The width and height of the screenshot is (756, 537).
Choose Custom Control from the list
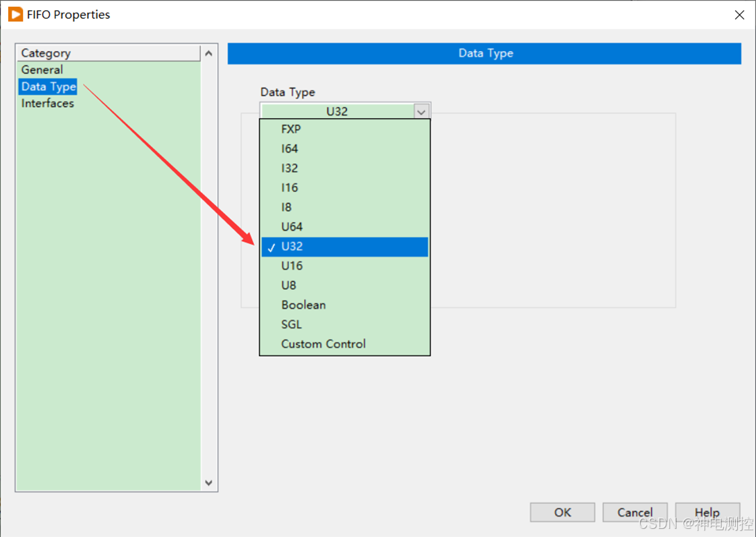click(344, 344)
